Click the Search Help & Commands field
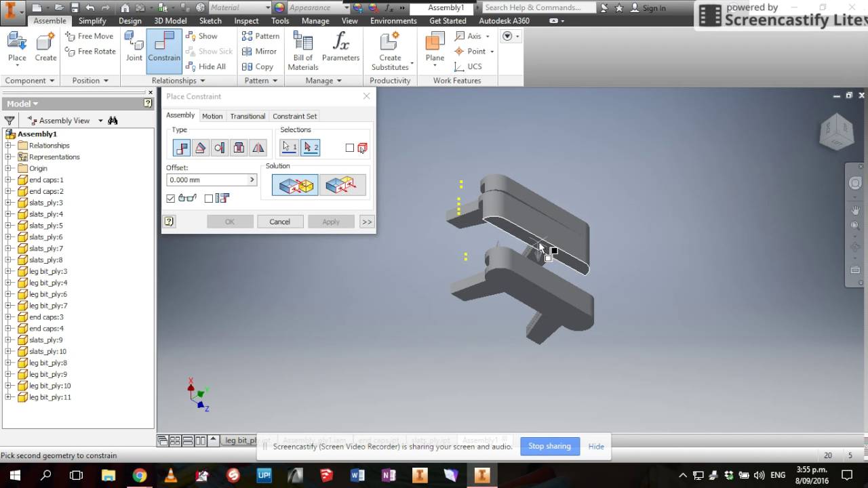The width and height of the screenshot is (868, 488). [x=538, y=7]
